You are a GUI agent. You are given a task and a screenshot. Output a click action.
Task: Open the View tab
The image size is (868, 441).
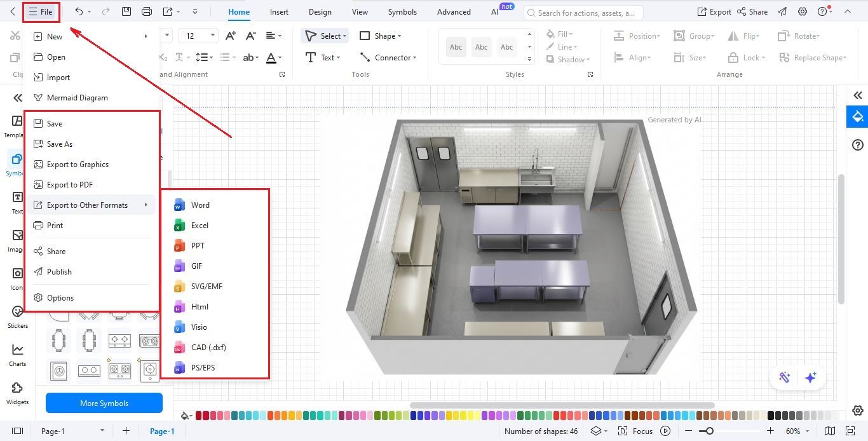coord(360,11)
